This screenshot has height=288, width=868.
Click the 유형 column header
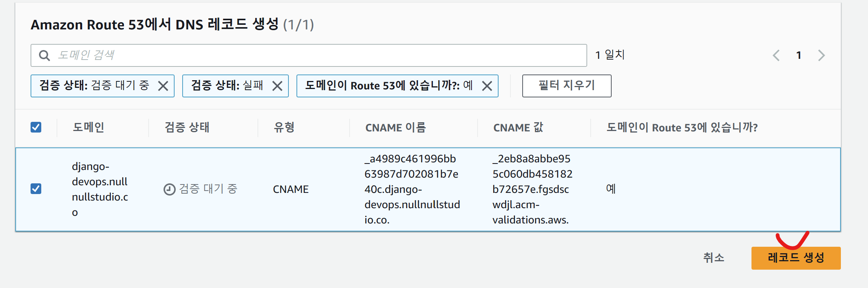(284, 127)
